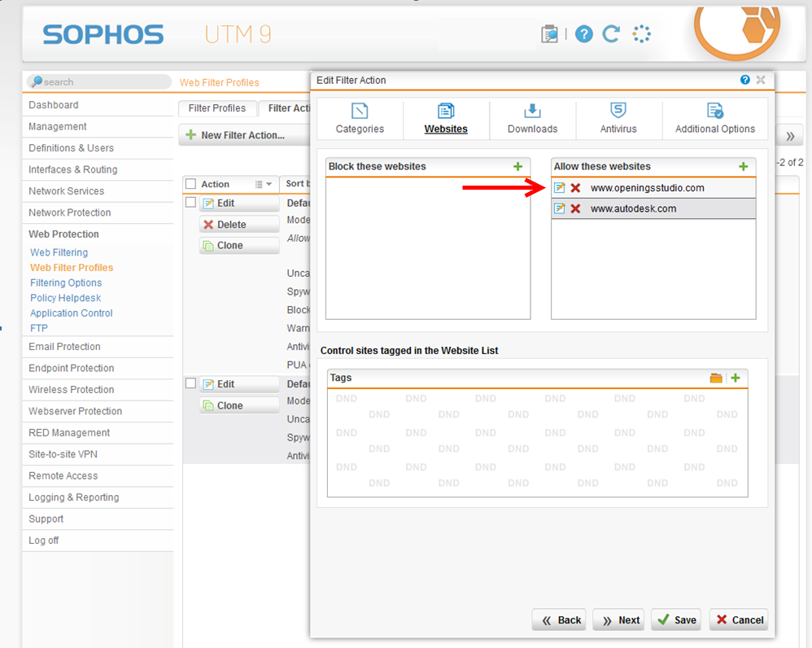
Task: Click Edit on the first filter action
Action: (239, 203)
